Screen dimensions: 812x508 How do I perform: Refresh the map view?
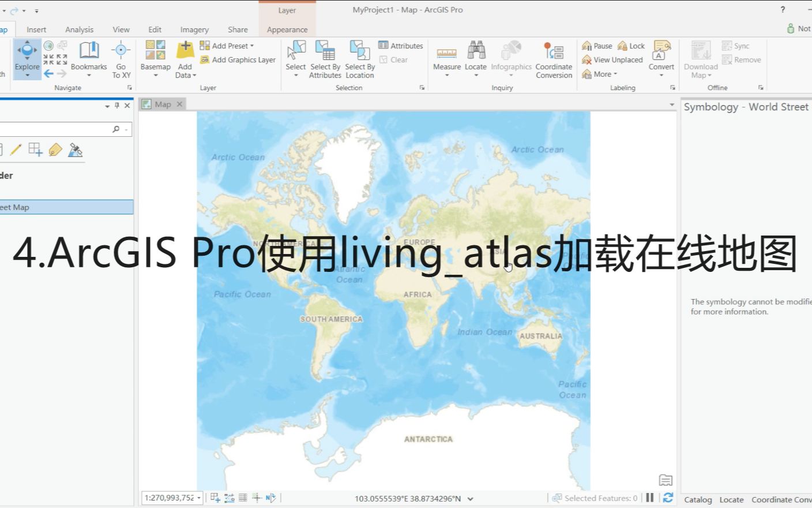(x=668, y=498)
